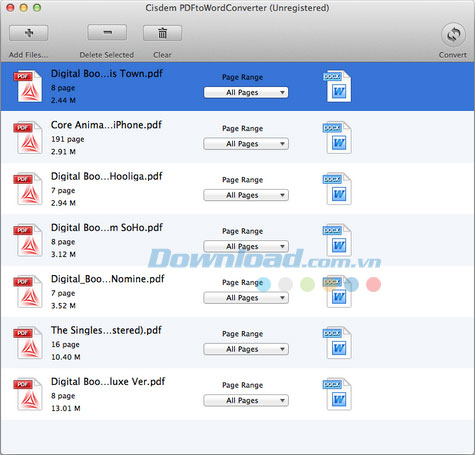This screenshot has width=475, height=455.
Task: Click DOCX output icon for Digital Boo...is Town.pdf
Action: pyautogui.click(x=337, y=86)
